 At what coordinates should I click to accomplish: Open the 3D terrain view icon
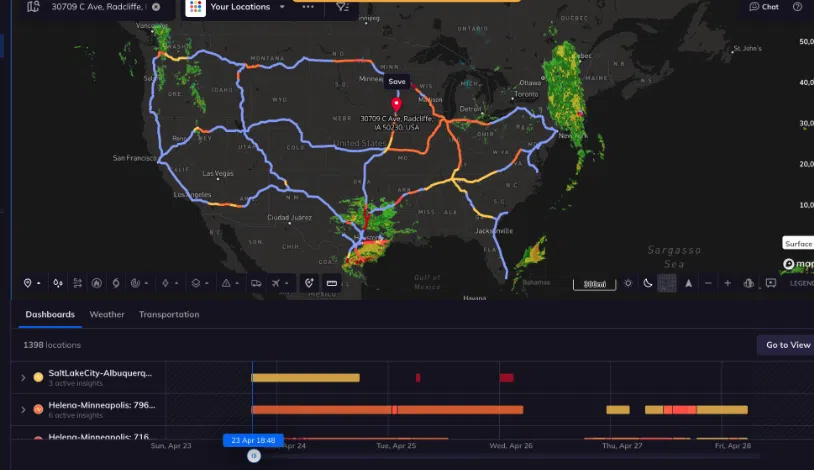[x=749, y=283]
